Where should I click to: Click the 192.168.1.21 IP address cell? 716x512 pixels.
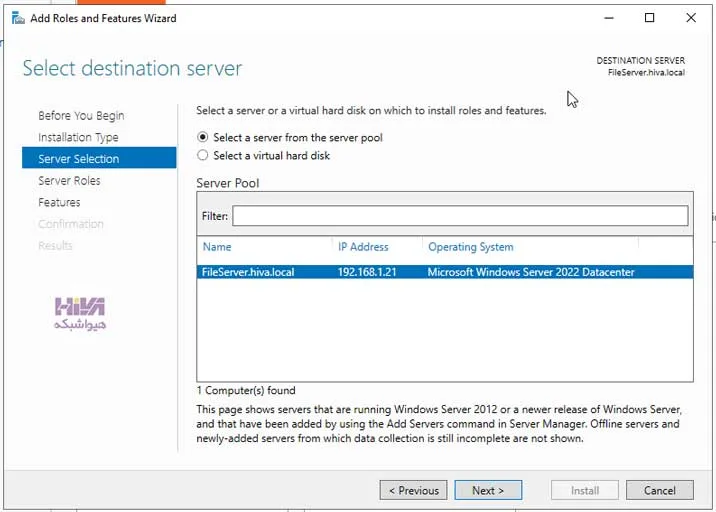(x=367, y=272)
